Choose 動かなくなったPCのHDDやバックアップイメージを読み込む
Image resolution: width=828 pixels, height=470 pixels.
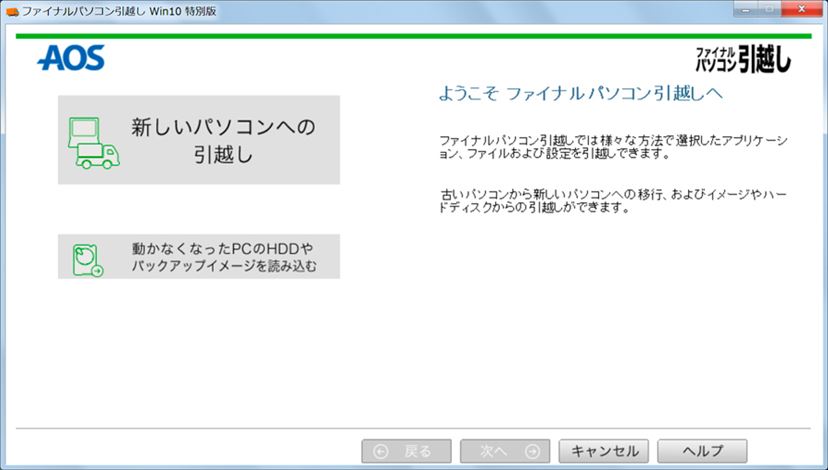coord(199,257)
